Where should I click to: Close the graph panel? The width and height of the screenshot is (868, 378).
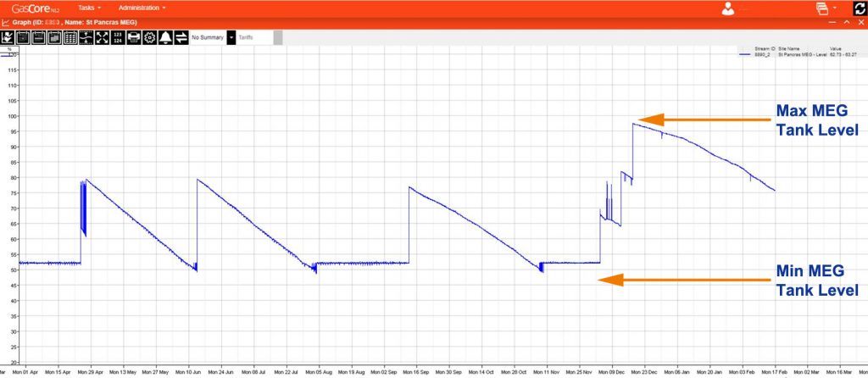[x=861, y=22]
